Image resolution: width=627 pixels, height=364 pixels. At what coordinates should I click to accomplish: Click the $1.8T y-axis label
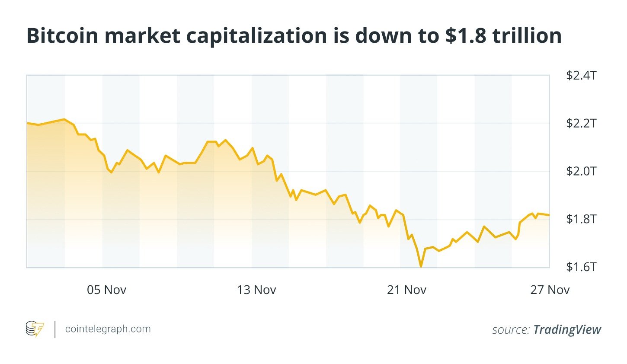581,219
